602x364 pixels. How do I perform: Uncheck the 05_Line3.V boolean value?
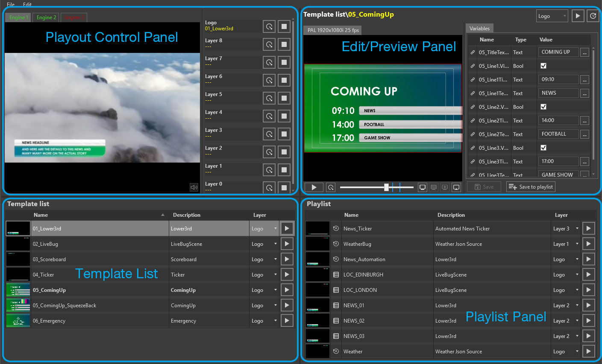(x=543, y=148)
